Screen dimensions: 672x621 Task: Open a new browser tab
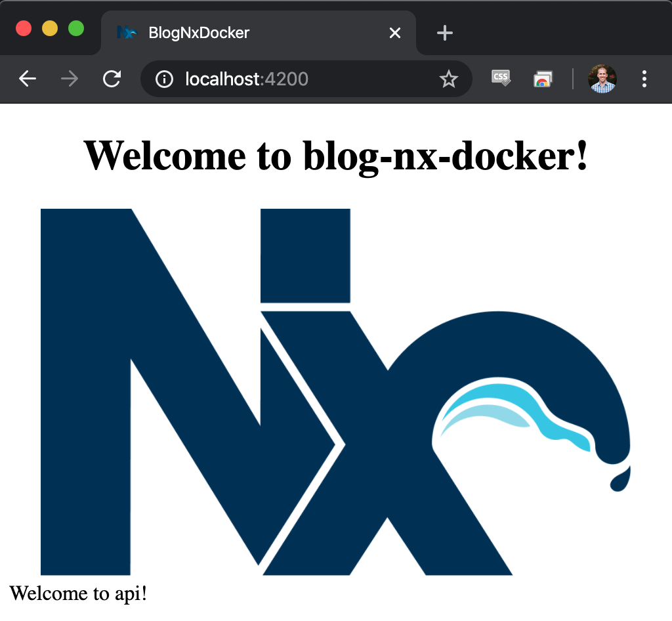tap(445, 33)
